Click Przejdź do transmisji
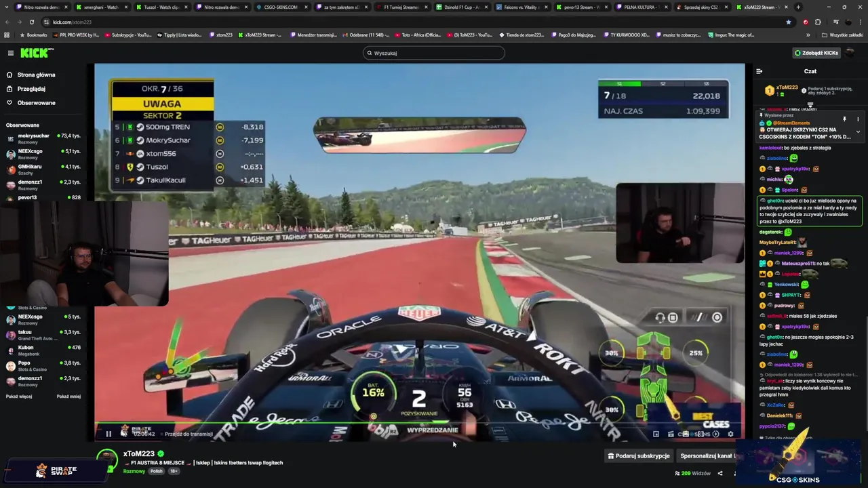This screenshot has height=488, width=868. click(189, 434)
